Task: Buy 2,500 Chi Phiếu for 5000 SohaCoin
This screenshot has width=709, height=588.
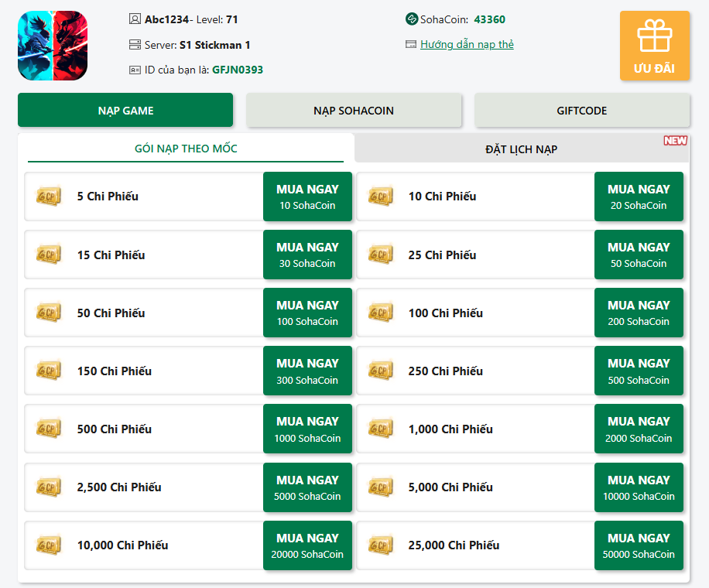Action: coord(307,487)
